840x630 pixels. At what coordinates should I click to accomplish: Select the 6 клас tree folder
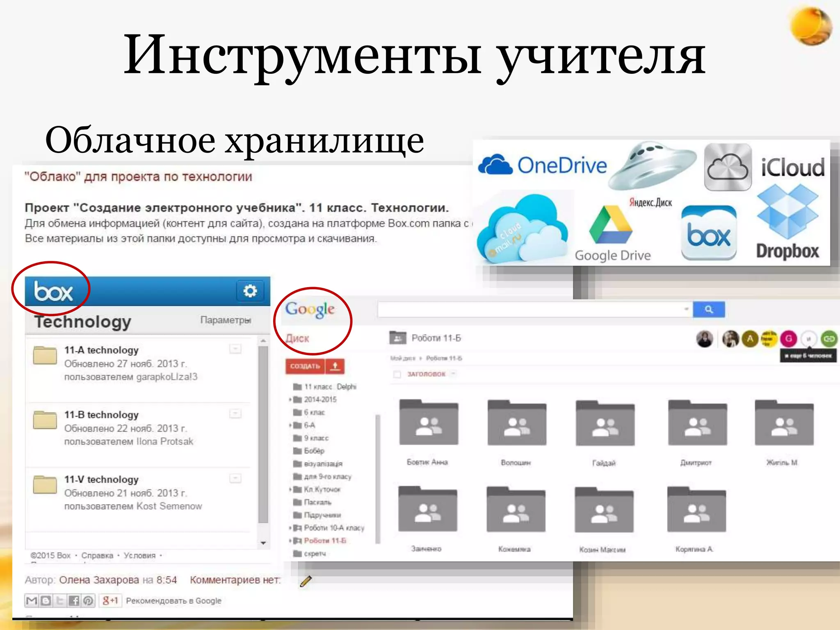coord(309,413)
